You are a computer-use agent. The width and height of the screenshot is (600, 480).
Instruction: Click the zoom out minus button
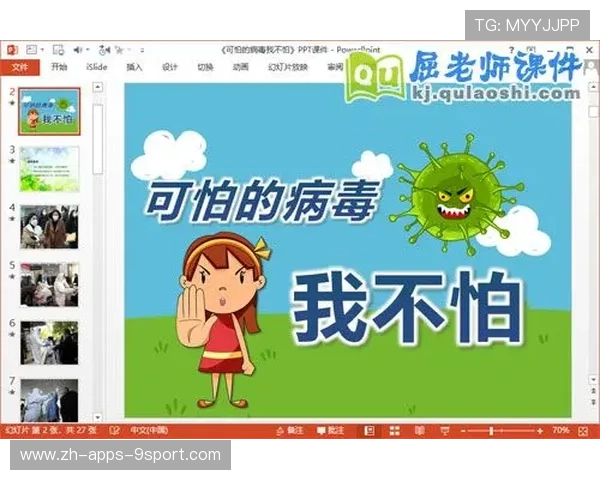(x=463, y=431)
